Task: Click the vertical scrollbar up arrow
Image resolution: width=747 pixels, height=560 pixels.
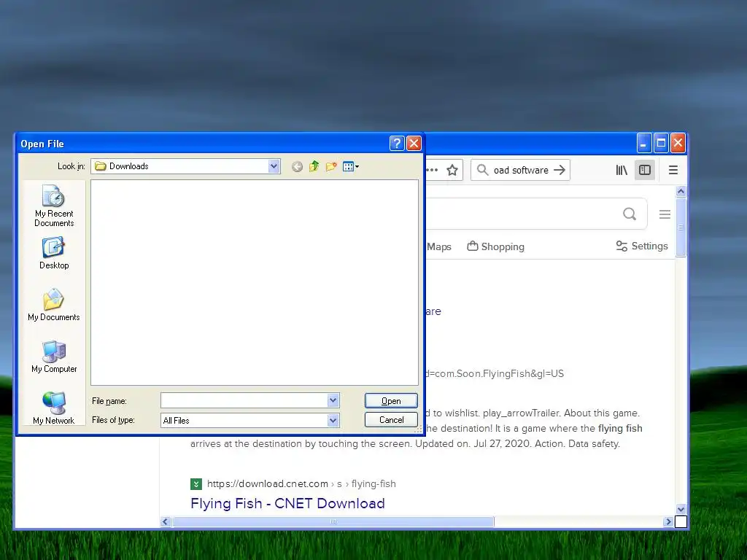Action: coord(681,191)
